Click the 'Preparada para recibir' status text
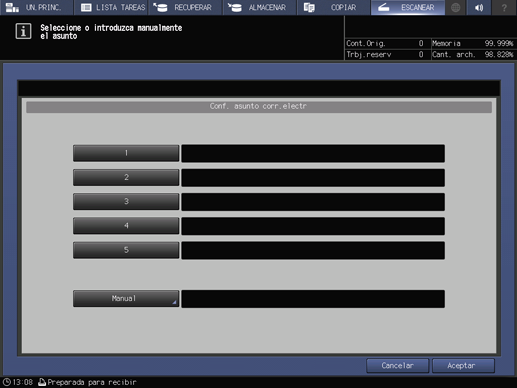Image resolution: width=517 pixels, height=388 pixels. pyautogui.click(x=92, y=382)
